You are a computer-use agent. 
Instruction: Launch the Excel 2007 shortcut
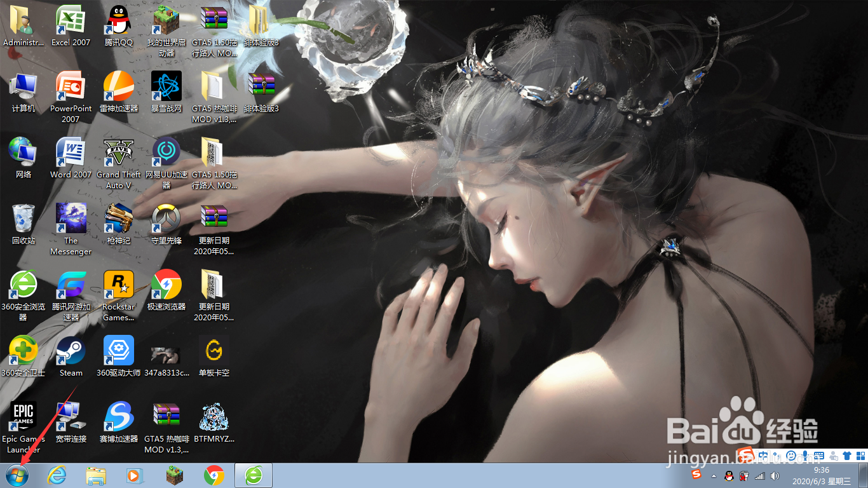(x=71, y=19)
